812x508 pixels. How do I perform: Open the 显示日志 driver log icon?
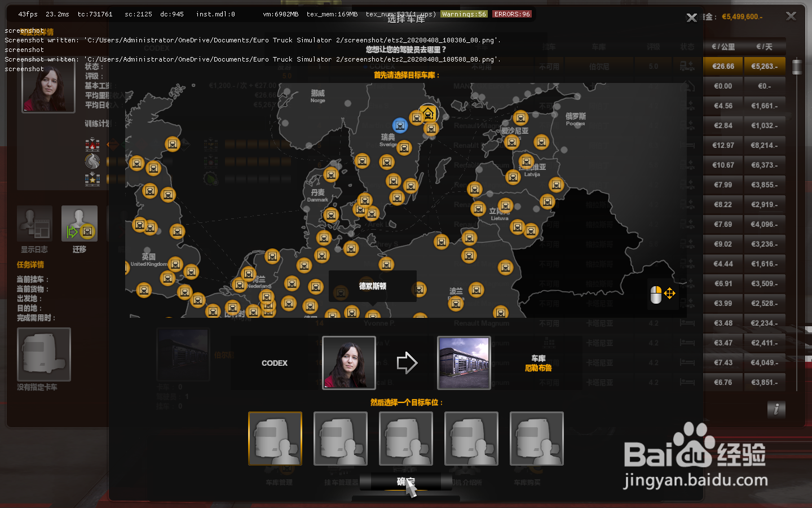pyautogui.click(x=34, y=224)
